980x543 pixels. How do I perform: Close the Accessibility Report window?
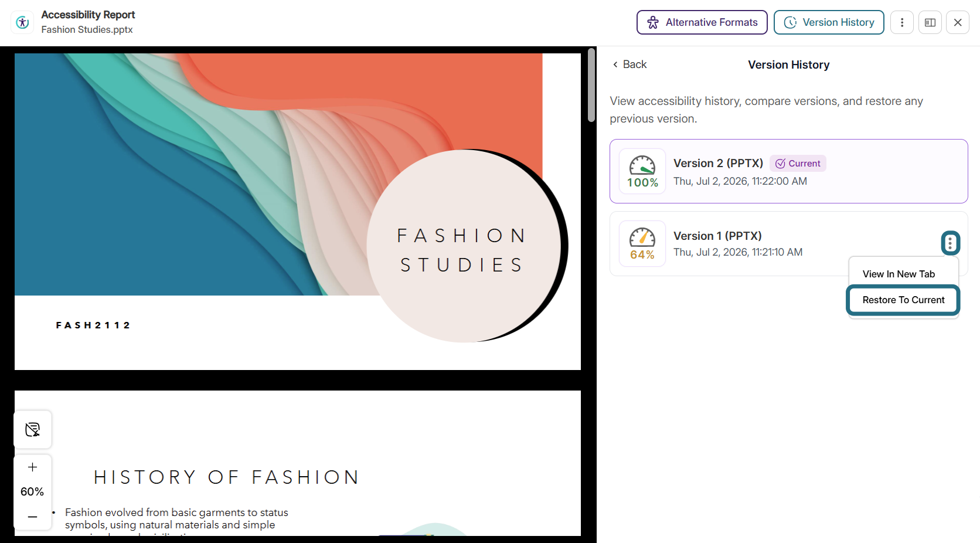pos(957,22)
